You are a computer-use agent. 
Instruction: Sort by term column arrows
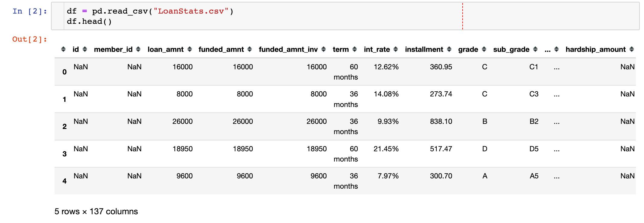tap(355, 49)
